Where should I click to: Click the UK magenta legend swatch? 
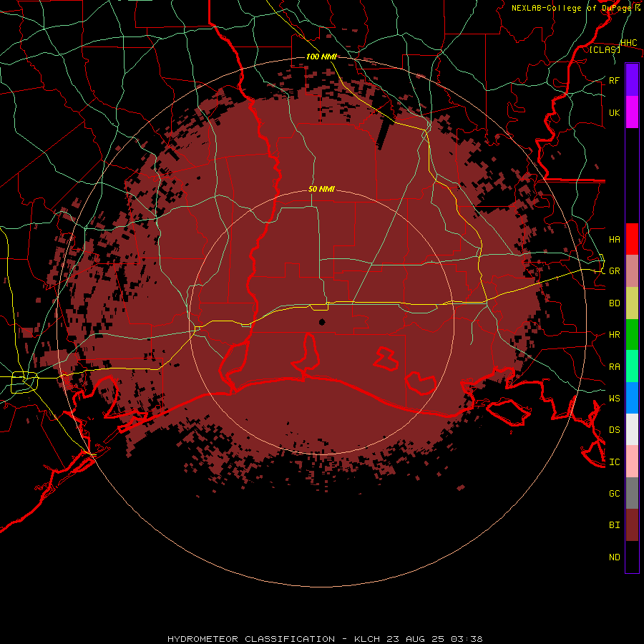click(x=632, y=112)
